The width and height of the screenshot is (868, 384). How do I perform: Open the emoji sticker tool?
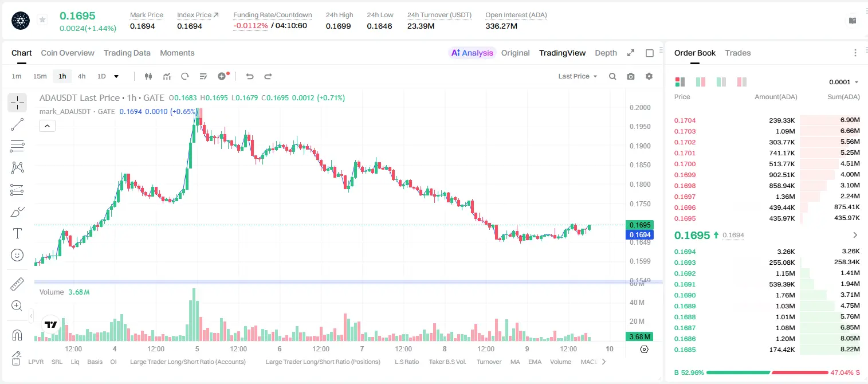pyautogui.click(x=17, y=255)
